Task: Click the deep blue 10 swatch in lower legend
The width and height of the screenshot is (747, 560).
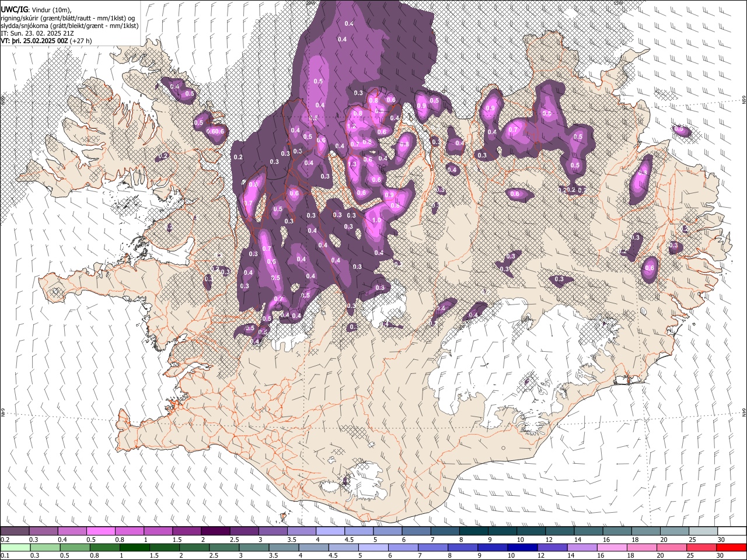Action: [x=522, y=548]
